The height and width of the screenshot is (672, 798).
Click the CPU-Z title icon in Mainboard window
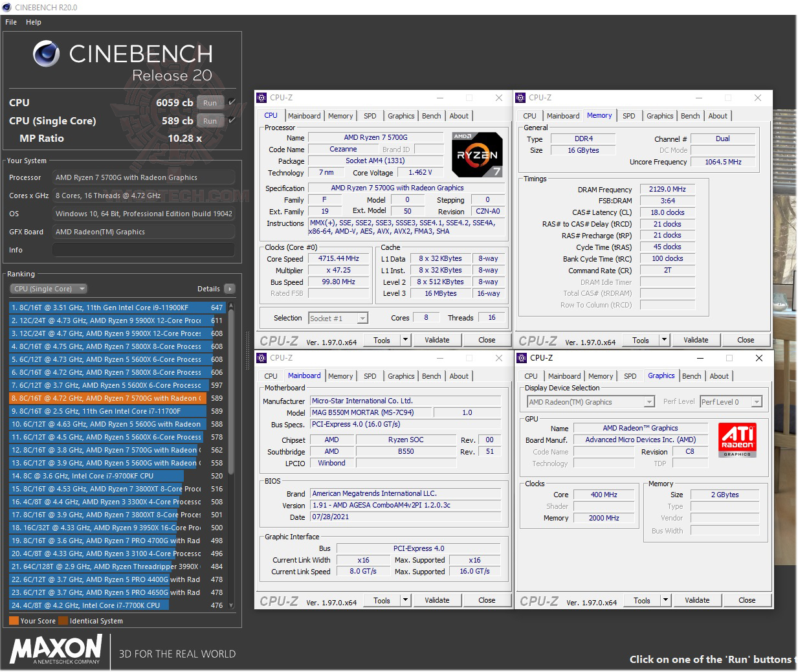[x=262, y=358]
